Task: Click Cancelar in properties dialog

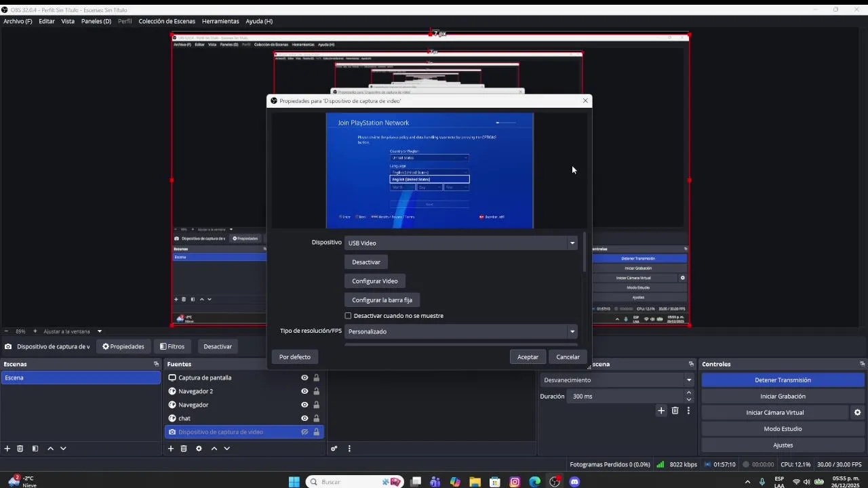Action: 568,357
